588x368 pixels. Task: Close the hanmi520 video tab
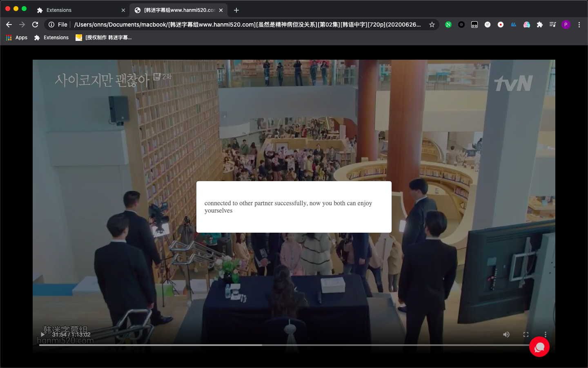pos(221,10)
